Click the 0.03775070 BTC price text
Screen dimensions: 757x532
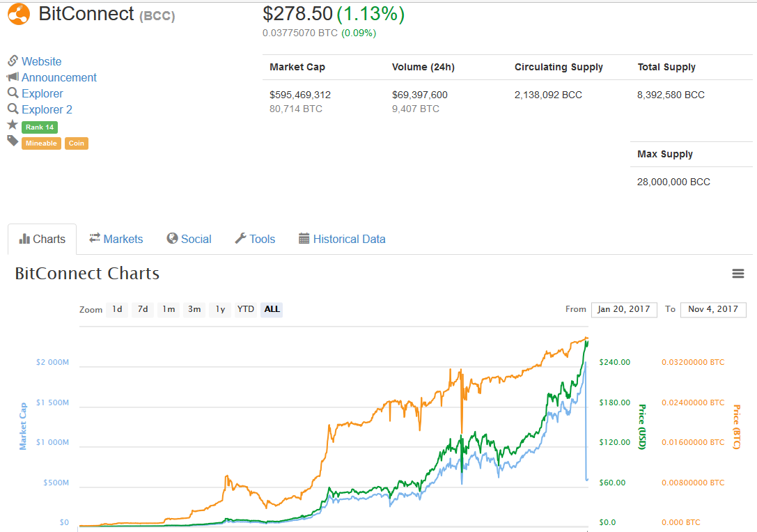tap(300, 33)
